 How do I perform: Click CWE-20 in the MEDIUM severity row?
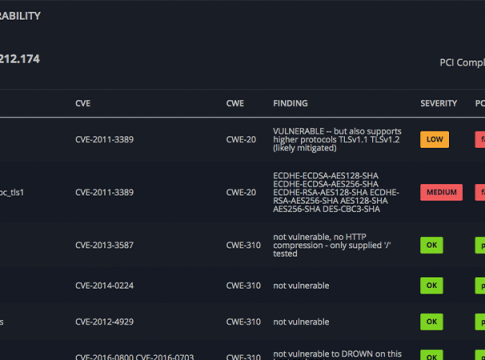pyautogui.click(x=241, y=192)
